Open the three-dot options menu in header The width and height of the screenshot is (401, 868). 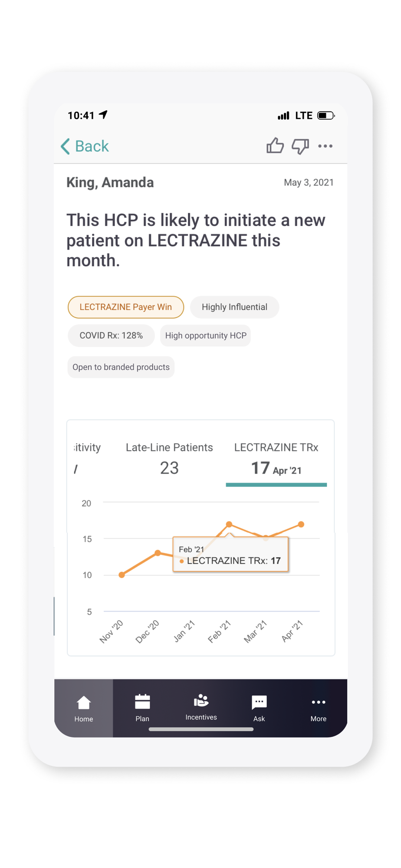[325, 146]
